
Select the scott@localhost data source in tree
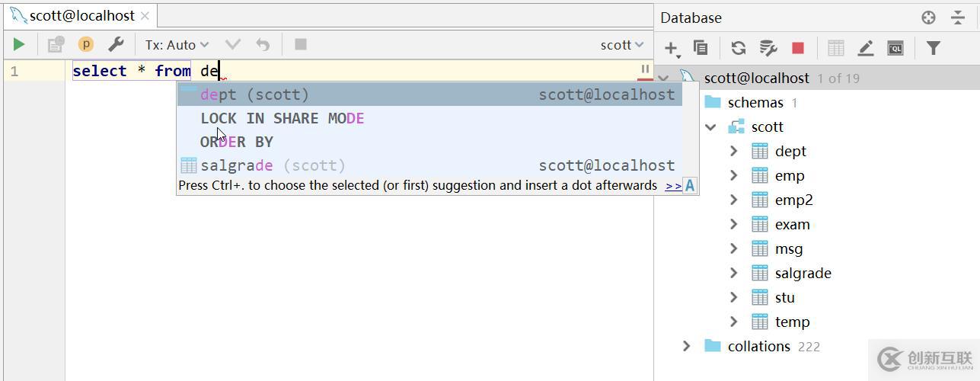click(x=756, y=78)
